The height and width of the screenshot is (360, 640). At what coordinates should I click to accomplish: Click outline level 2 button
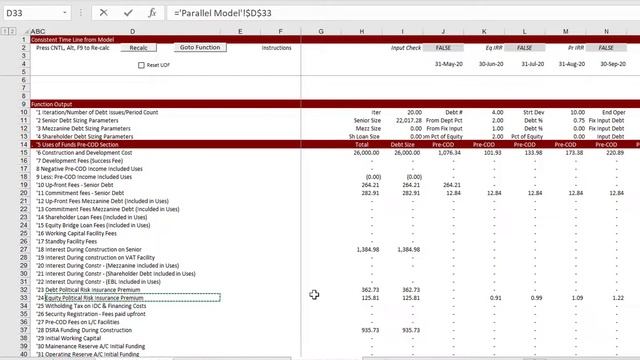12,31
